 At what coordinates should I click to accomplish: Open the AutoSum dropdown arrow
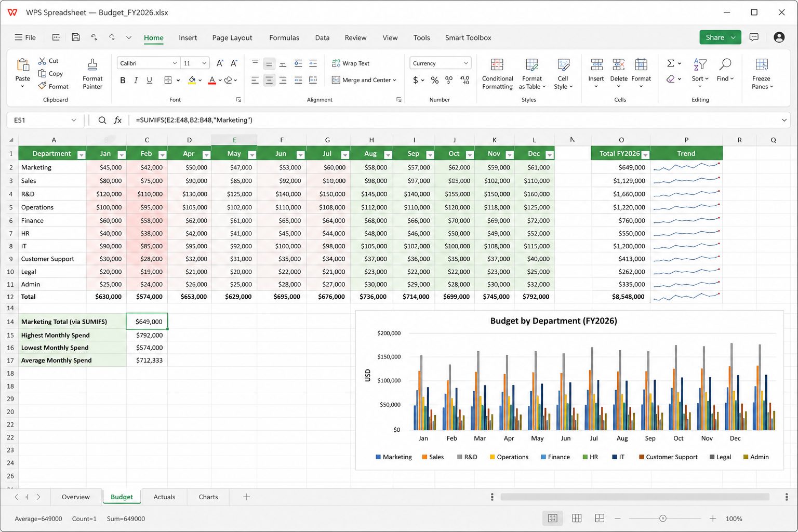(x=680, y=63)
